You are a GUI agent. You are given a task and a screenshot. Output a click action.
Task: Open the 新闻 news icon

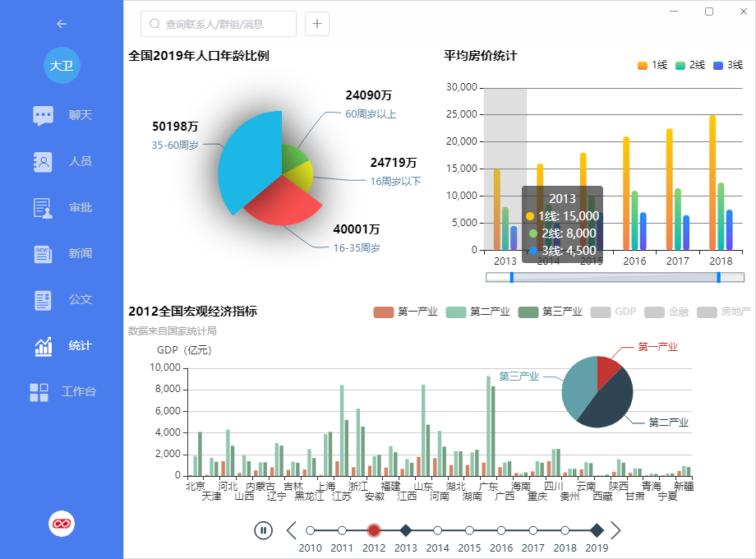pos(44,254)
